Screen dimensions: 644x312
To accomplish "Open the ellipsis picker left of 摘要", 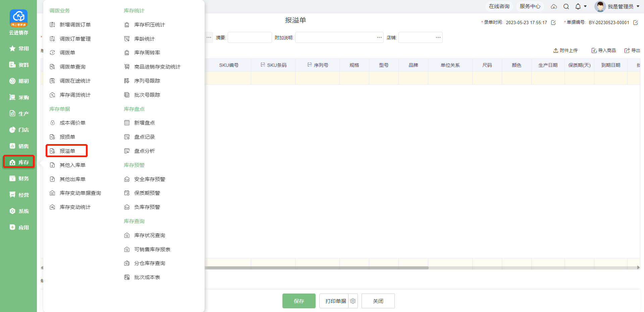I will point(209,37).
